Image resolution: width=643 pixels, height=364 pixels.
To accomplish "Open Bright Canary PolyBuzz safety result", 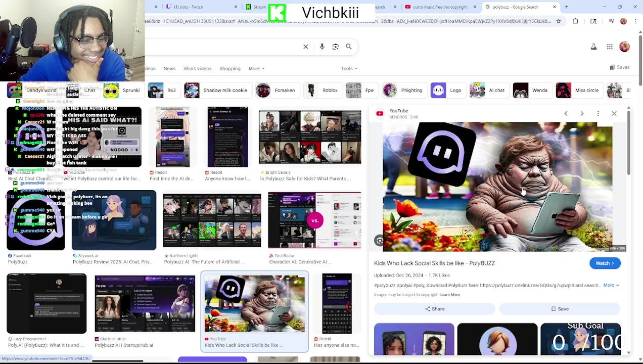I will pos(310,138).
